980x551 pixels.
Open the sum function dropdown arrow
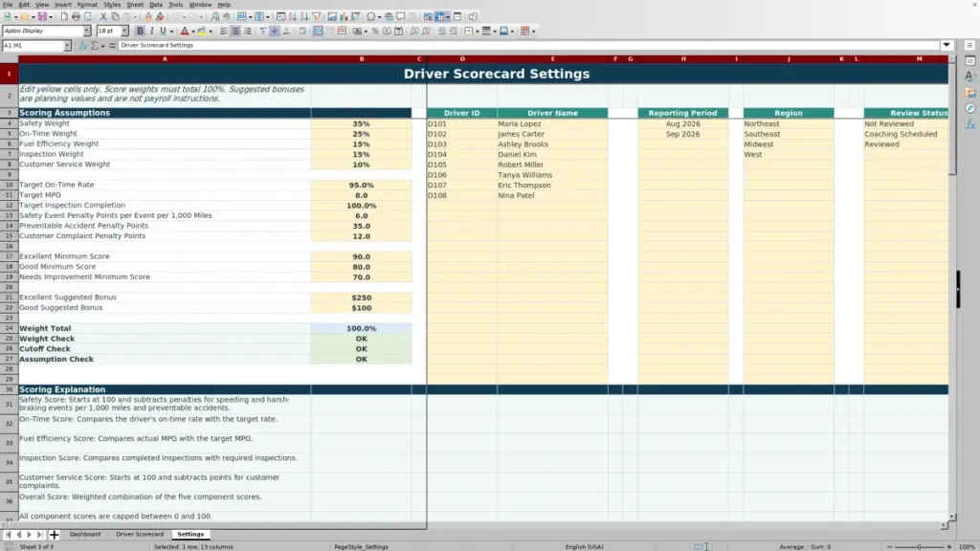(102, 46)
